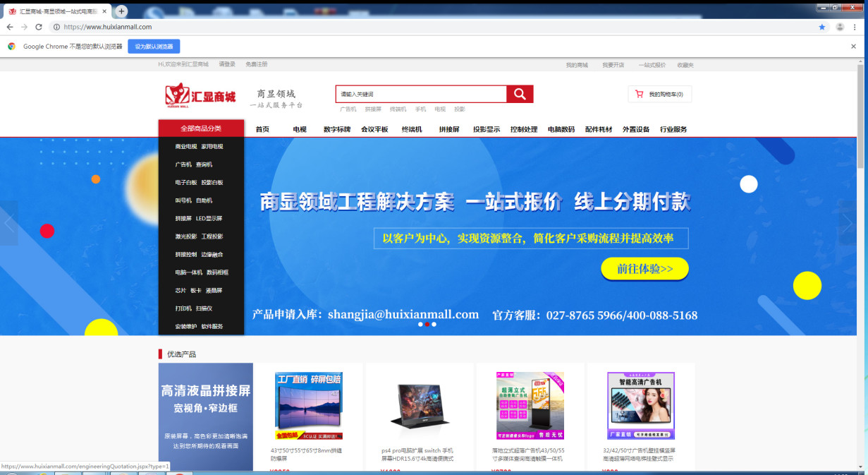Open the 行业服务 navigation item

(673, 129)
